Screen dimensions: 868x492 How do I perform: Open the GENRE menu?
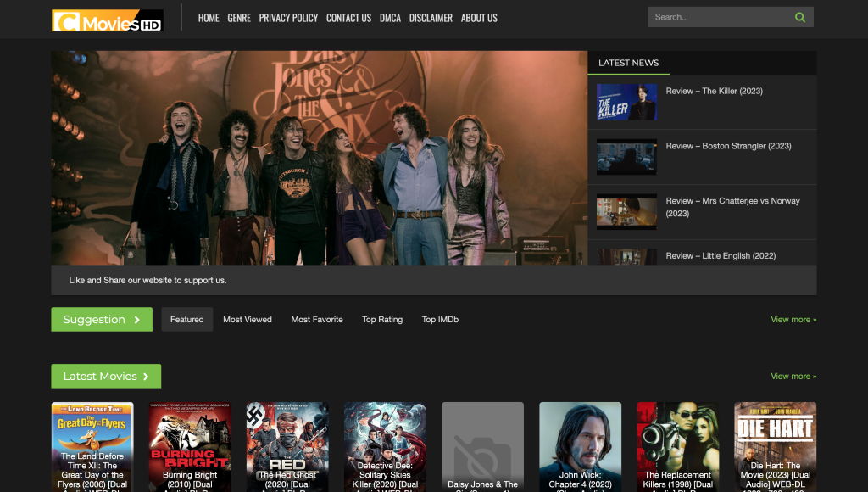click(239, 18)
